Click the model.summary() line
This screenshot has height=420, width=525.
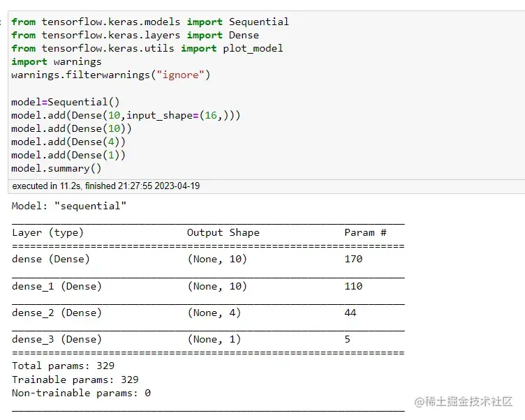pos(57,168)
